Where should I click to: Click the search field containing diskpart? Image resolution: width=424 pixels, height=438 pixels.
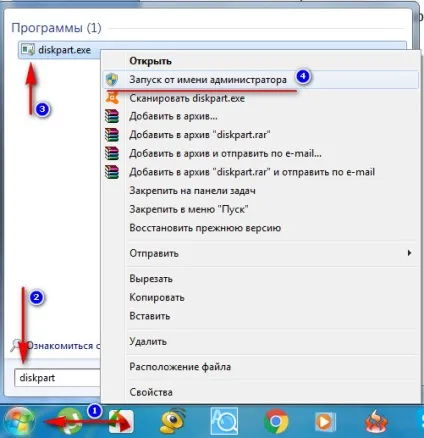tap(57, 378)
